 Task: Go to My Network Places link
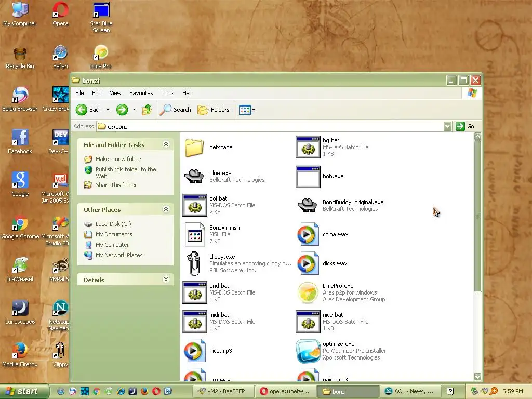coord(119,255)
